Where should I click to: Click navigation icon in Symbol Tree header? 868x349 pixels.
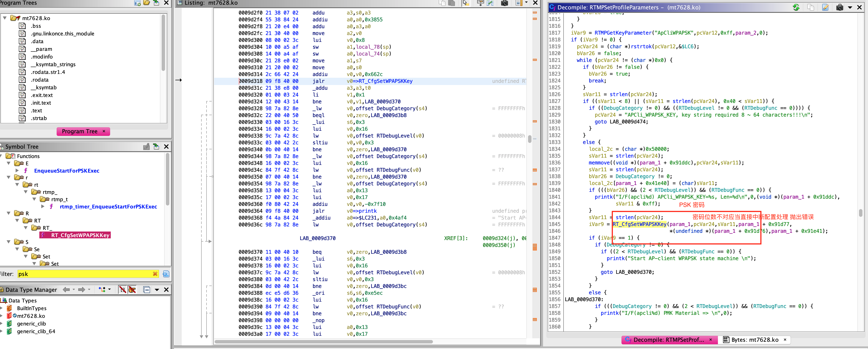[156, 146]
